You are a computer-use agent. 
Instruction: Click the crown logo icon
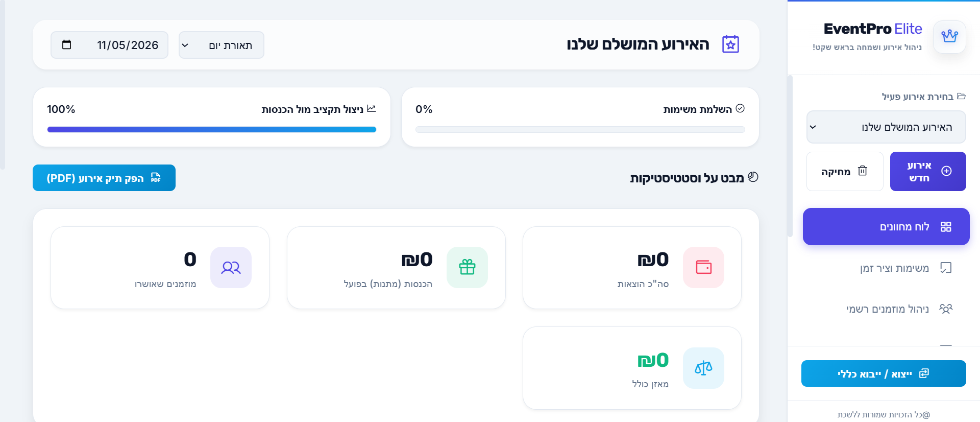[x=949, y=36]
